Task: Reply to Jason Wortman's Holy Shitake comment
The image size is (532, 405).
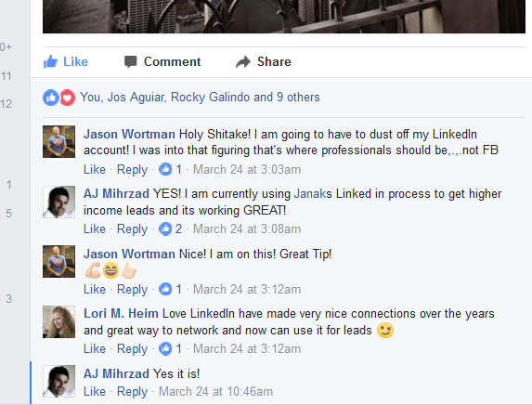Action: click(133, 169)
